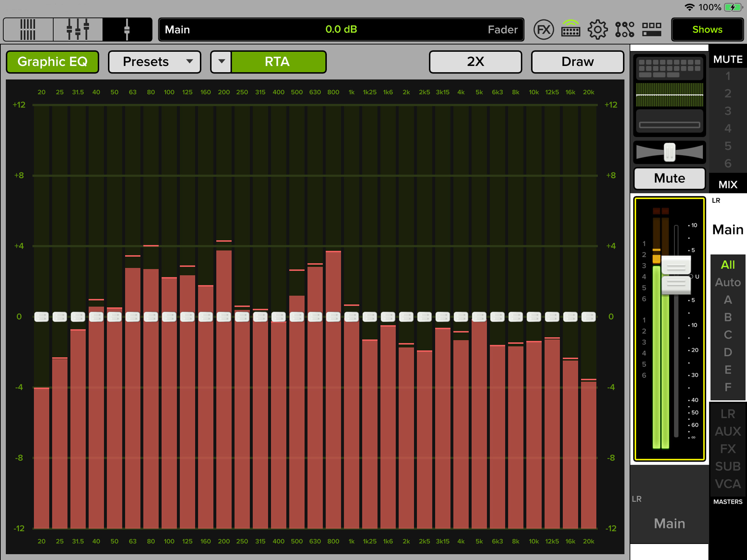
Task: Click the balance pan slider knob
Action: [x=670, y=152]
